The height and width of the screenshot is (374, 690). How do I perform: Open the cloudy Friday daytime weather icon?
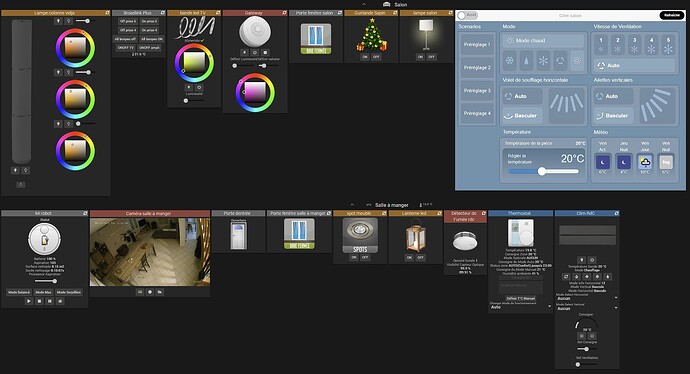[x=645, y=162]
